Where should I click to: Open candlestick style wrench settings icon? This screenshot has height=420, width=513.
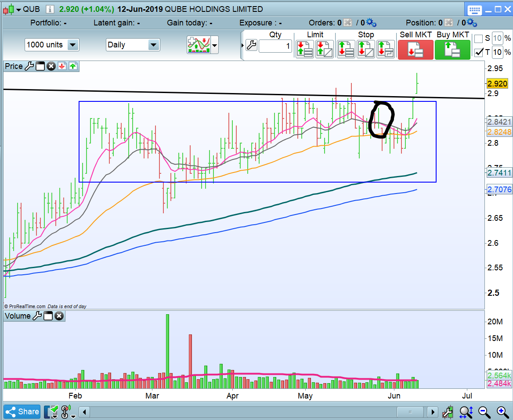448,412
